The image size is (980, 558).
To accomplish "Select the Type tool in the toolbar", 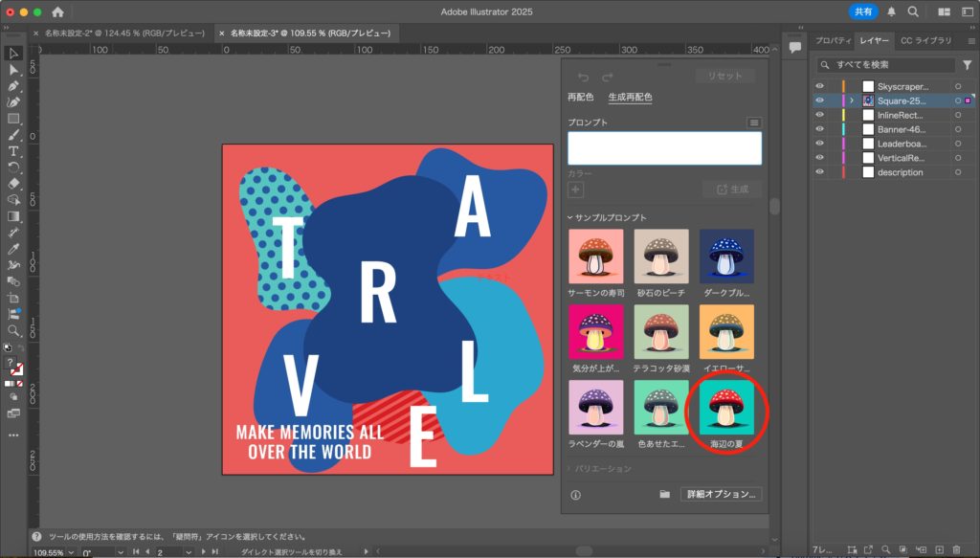I will click(x=13, y=151).
